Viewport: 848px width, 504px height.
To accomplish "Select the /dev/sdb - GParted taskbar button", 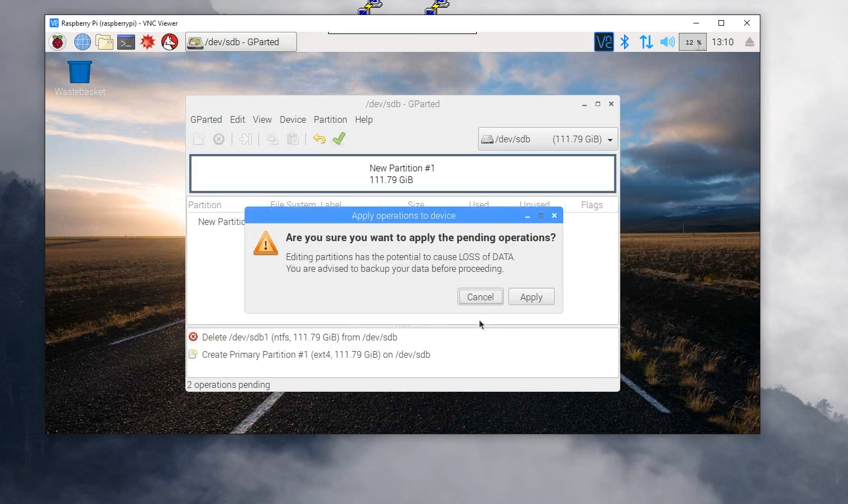I will pyautogui.click(x=241, y=42).
